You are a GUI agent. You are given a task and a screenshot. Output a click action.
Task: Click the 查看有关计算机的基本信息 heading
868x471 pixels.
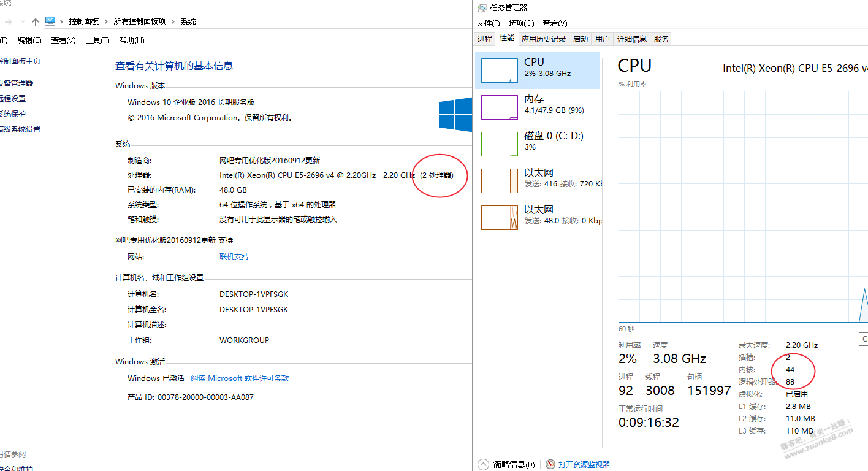point(174,66)
